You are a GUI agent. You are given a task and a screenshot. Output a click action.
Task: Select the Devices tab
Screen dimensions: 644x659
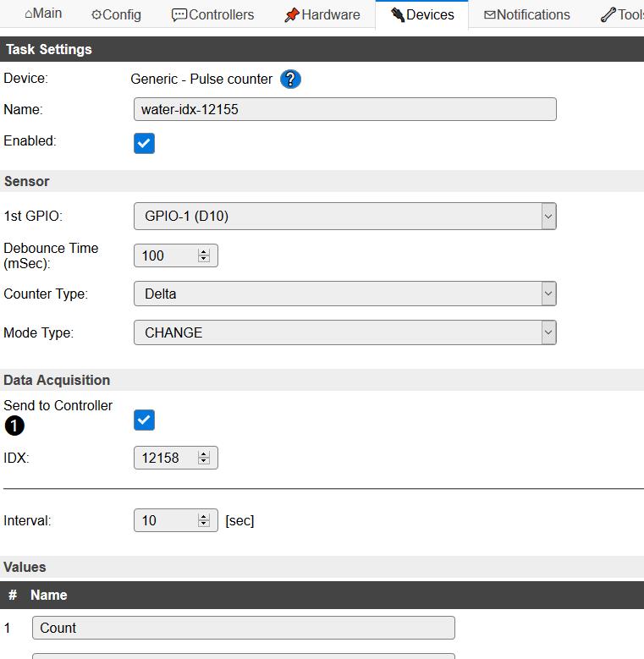(x=422, y=14)
